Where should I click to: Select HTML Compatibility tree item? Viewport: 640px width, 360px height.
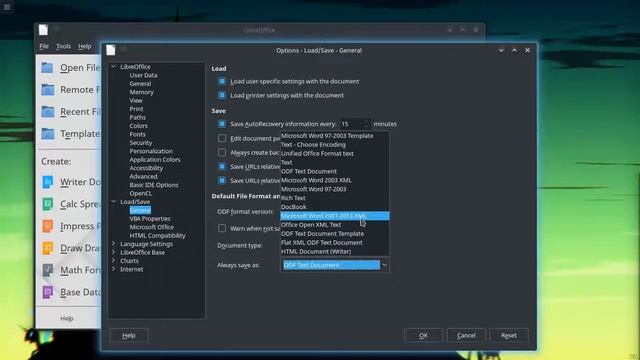click(x=157, y=235)
